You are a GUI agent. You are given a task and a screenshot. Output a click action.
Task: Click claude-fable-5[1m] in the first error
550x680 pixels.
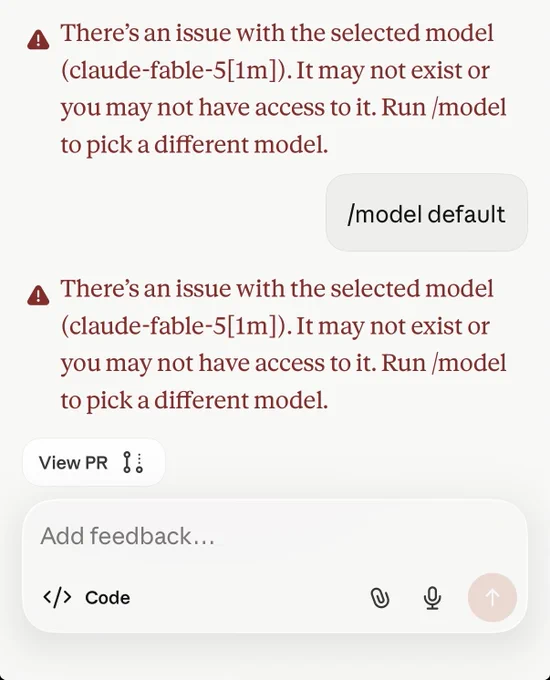click(173, 70)
